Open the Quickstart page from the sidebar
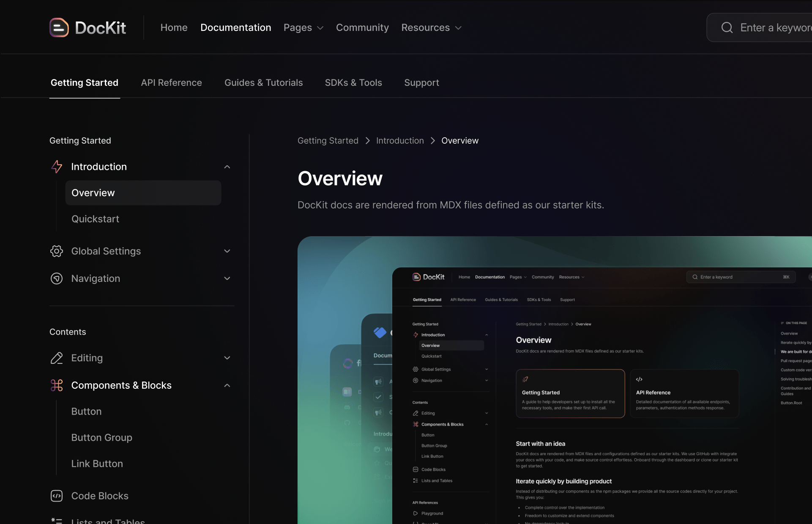Screen dimensions: 812x524 (x=95, y=219)
